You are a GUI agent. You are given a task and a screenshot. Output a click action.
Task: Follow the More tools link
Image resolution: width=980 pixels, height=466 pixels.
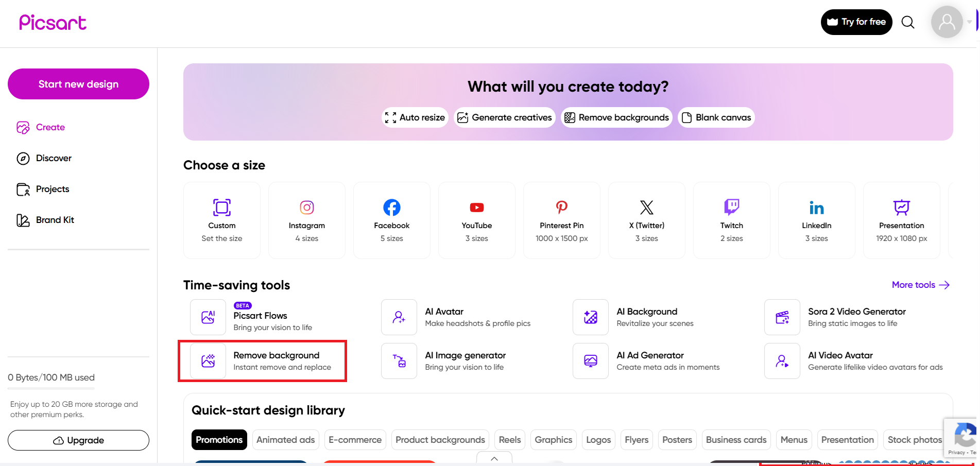click(x=920, y=285)
